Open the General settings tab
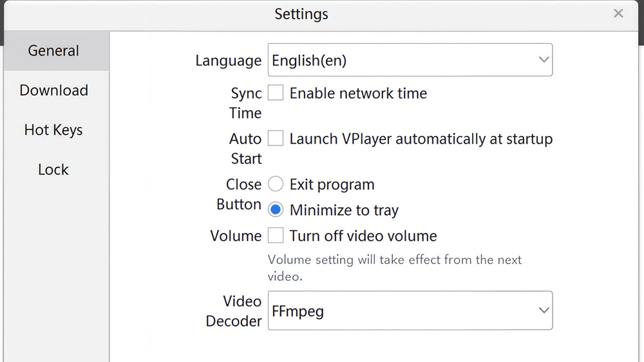 pos(54,51)
